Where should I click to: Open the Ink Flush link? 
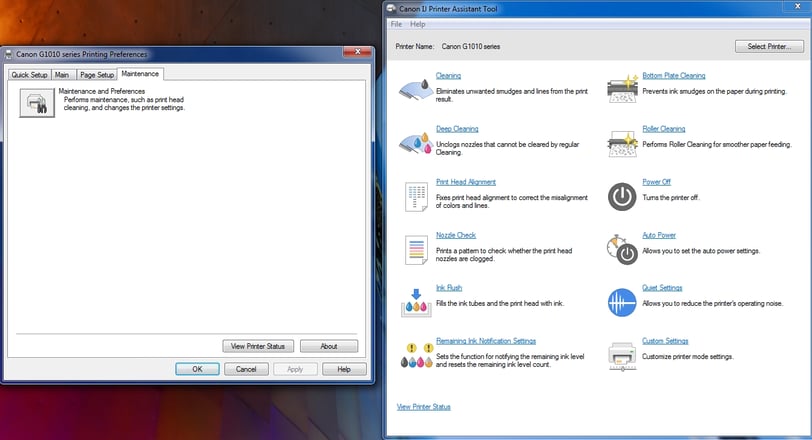(449, 288)
